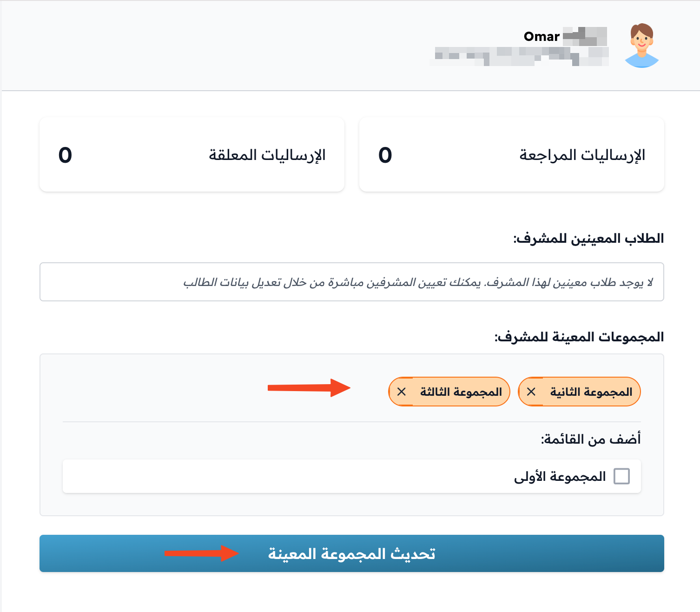Select the المجموعة الثانية chip label
The width and height of the screenshot is (700, 612).
(x=591, y=392)
